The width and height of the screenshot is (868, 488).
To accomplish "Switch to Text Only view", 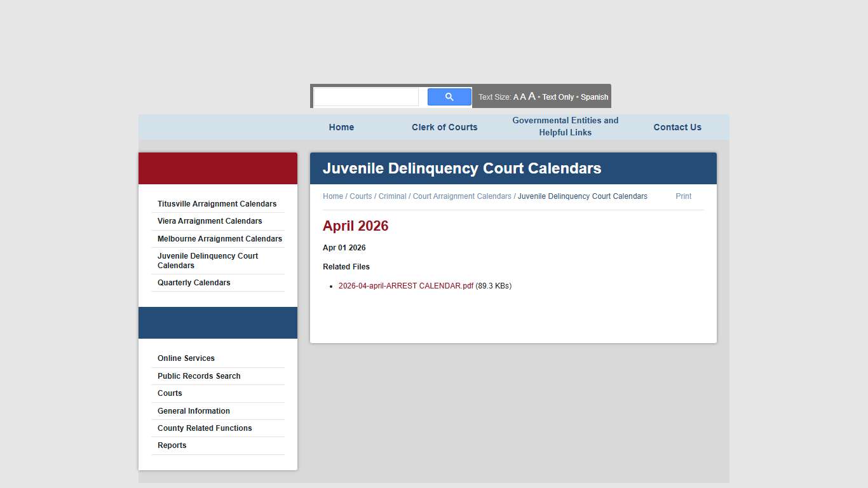I will pyautogui.click(x=558, y=97).
